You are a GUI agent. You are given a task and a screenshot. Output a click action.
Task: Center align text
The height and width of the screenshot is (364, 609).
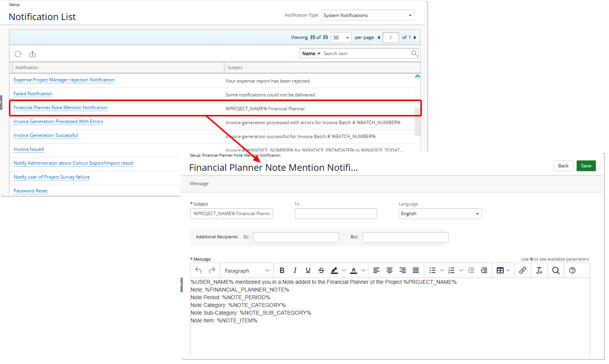point(390,270)
